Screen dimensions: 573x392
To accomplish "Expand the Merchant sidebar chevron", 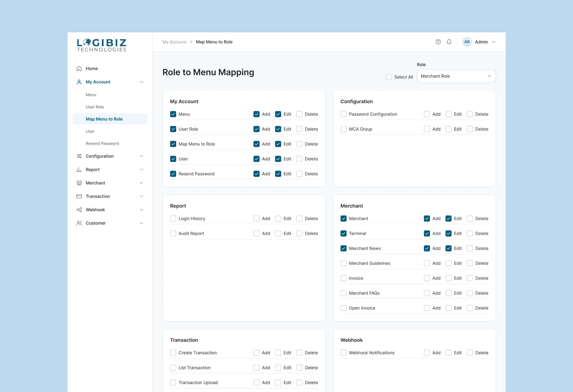I will [x=141, y=183].
